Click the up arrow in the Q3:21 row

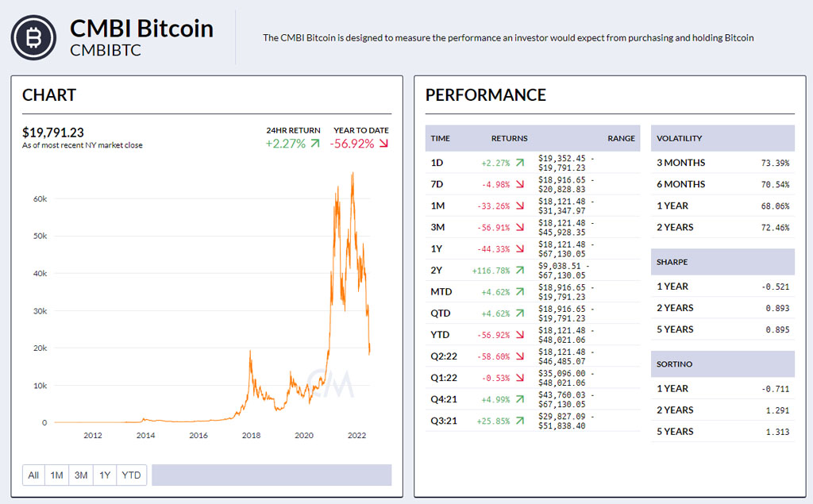coord(519,421)
